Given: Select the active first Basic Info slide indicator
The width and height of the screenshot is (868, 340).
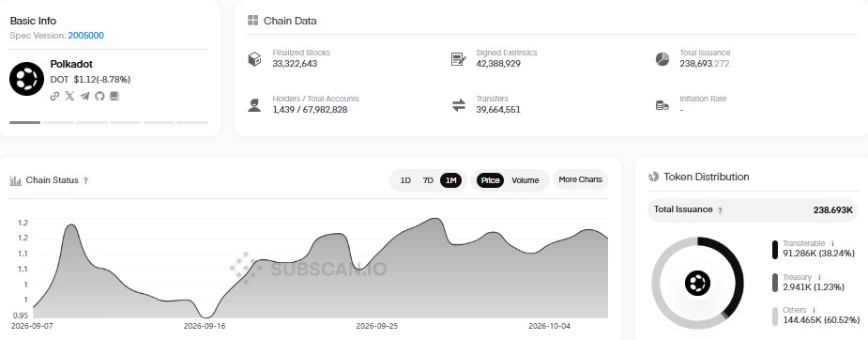Looking at the screenshot, I should pos(25,122).
